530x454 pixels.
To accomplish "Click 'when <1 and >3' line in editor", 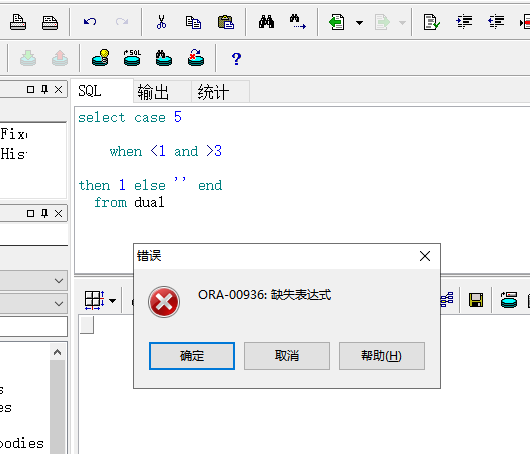I will (166, 151).
